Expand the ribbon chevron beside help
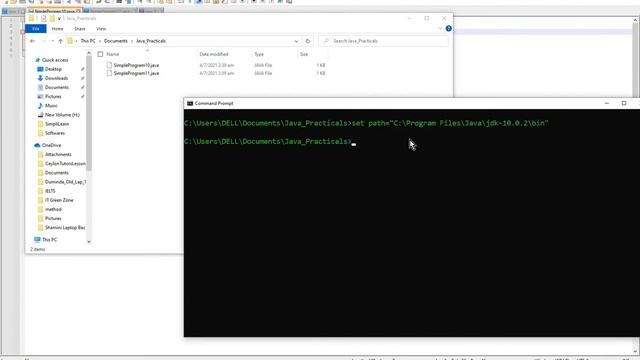The height and width of the screenshot is (360, 640). click(440, 29)
